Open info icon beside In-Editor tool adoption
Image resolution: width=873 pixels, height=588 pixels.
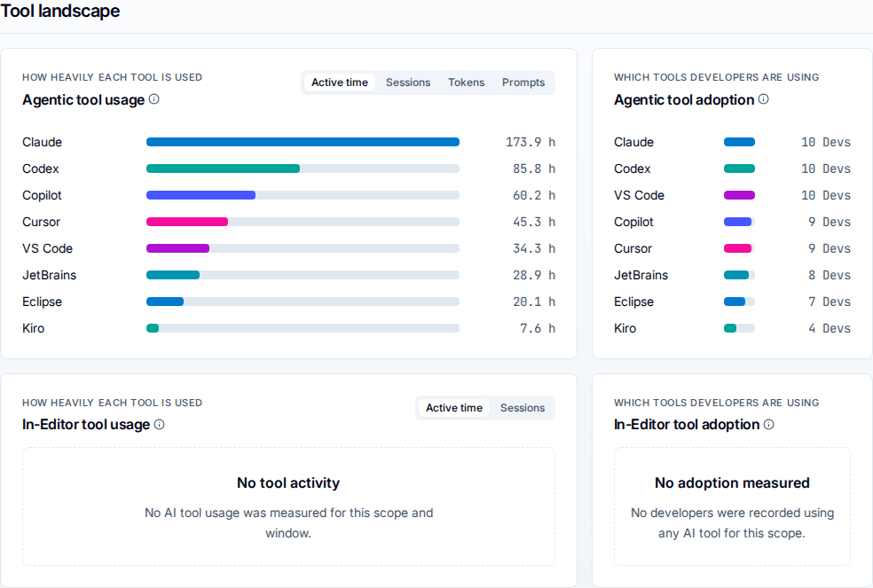[769, 425]
